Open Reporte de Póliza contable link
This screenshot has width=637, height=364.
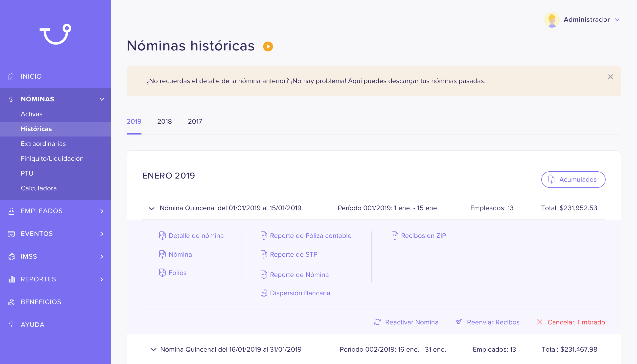pyautogui.click(x=311, y=236)
